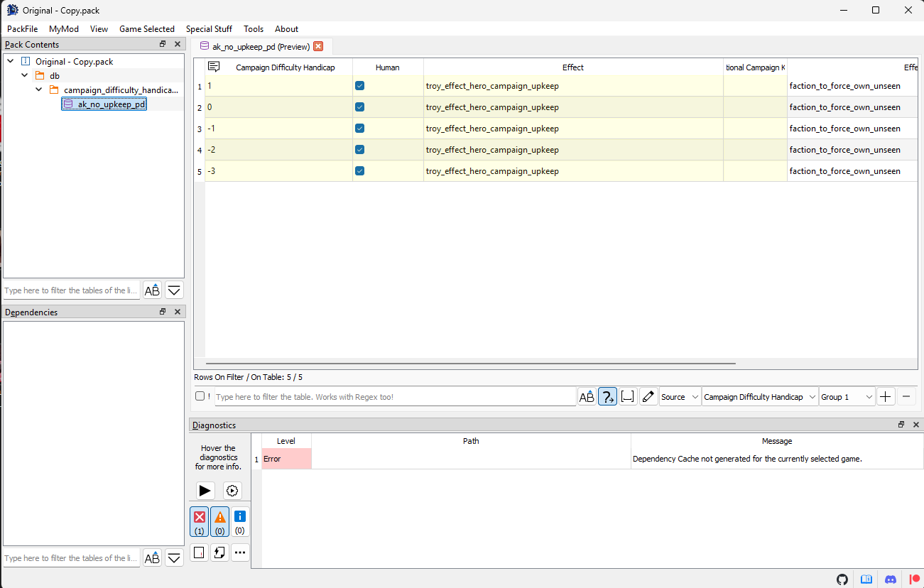924x588 pixels.
Task: Toggle the orange Warning diagnostics filter
Action: coord(220,521)
